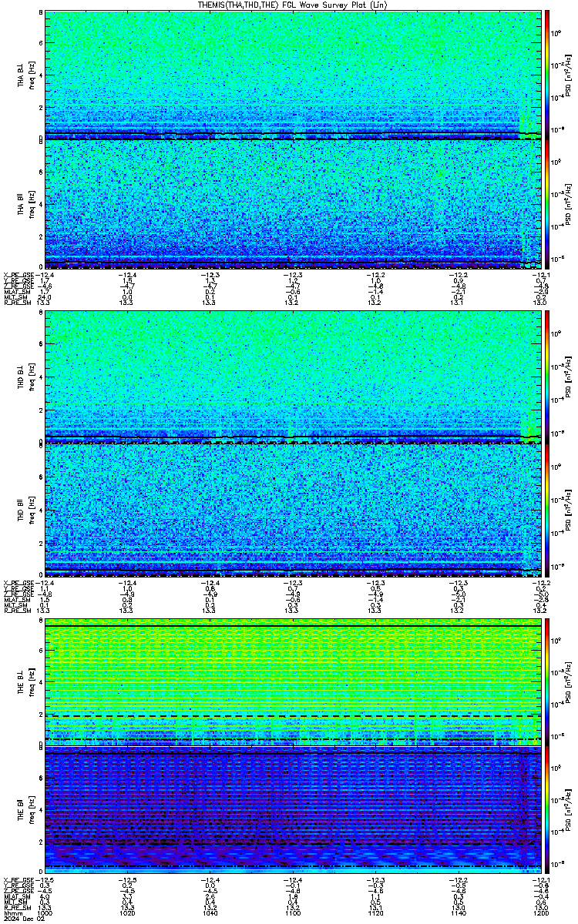Click the THE B parallel spectrogram panel
Image resolution: width=578 pixels, height=924 pixels.
tap(293, 812)
